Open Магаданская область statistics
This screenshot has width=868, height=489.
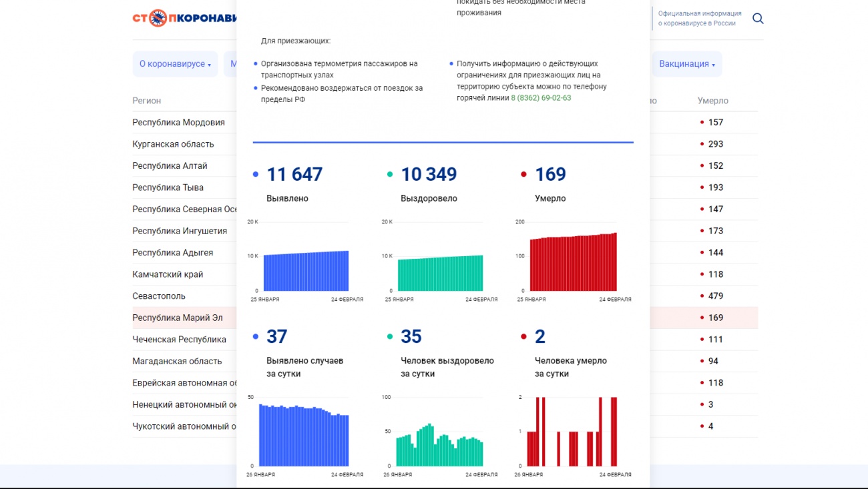(x=177, y=362)
